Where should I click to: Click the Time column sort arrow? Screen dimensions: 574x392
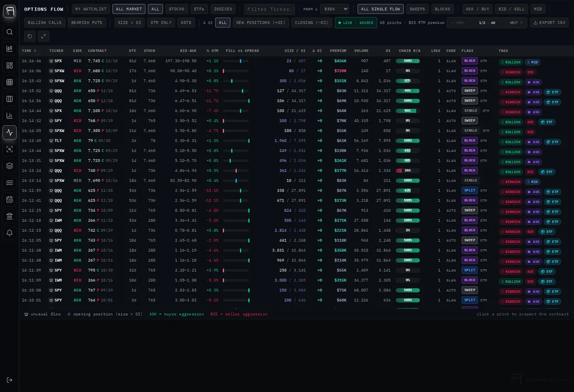pos(35,51)
